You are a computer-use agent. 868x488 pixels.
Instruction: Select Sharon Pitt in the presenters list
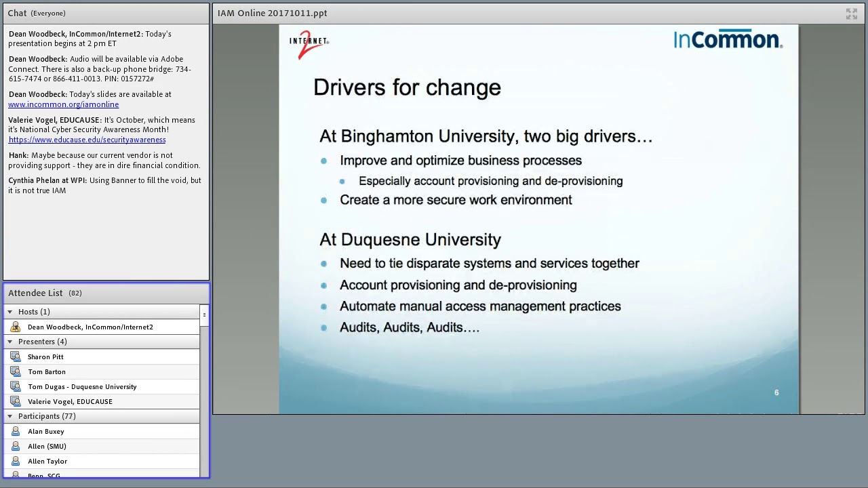[x=102, y=357]
